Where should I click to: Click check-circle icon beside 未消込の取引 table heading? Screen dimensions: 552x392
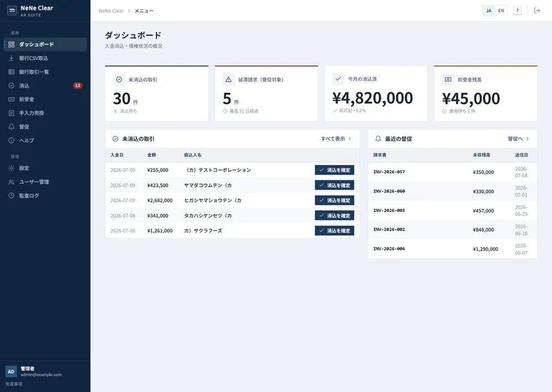[x=115, y=139]
